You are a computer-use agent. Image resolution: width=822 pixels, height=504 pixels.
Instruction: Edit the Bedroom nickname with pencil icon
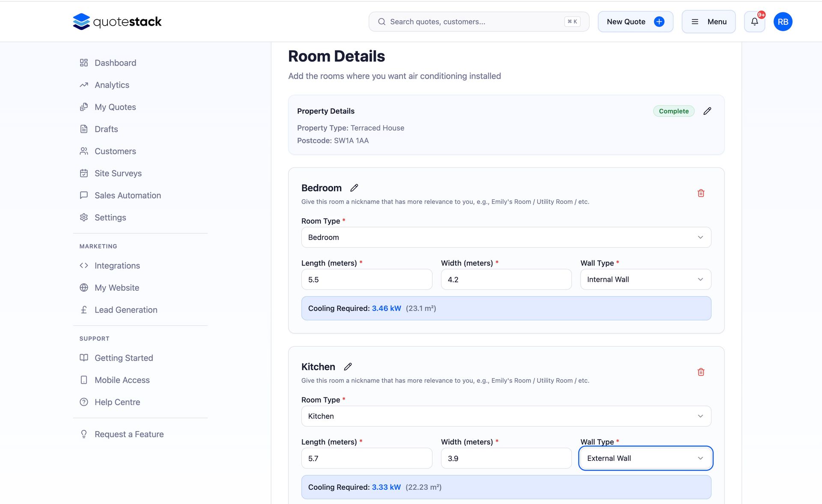[354, 188]
